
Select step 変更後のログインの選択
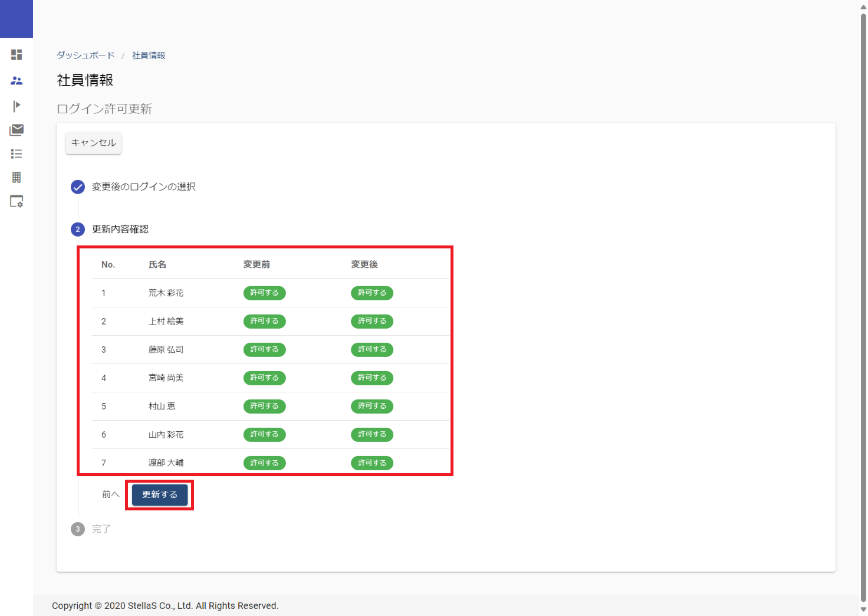(x=143, y=187)
